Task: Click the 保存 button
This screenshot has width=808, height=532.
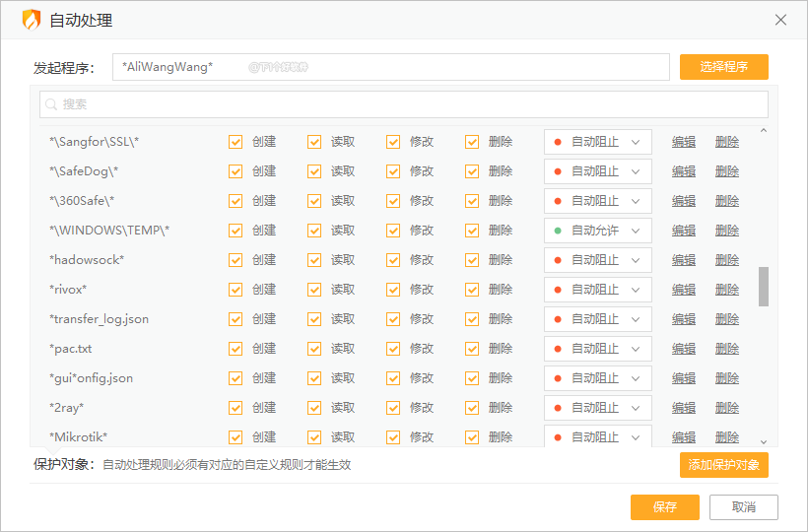Action: pyautogui.click(x=665, y=507)
